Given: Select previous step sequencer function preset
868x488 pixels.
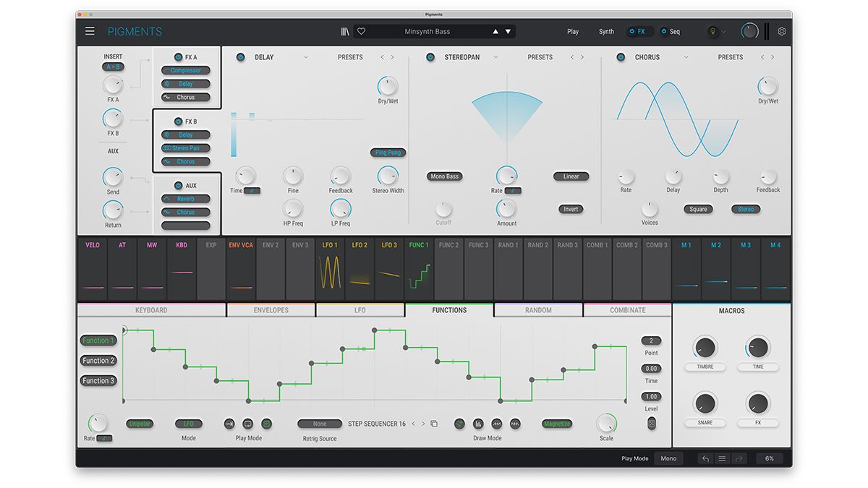Looking at the screenshot, I should 413,424.
